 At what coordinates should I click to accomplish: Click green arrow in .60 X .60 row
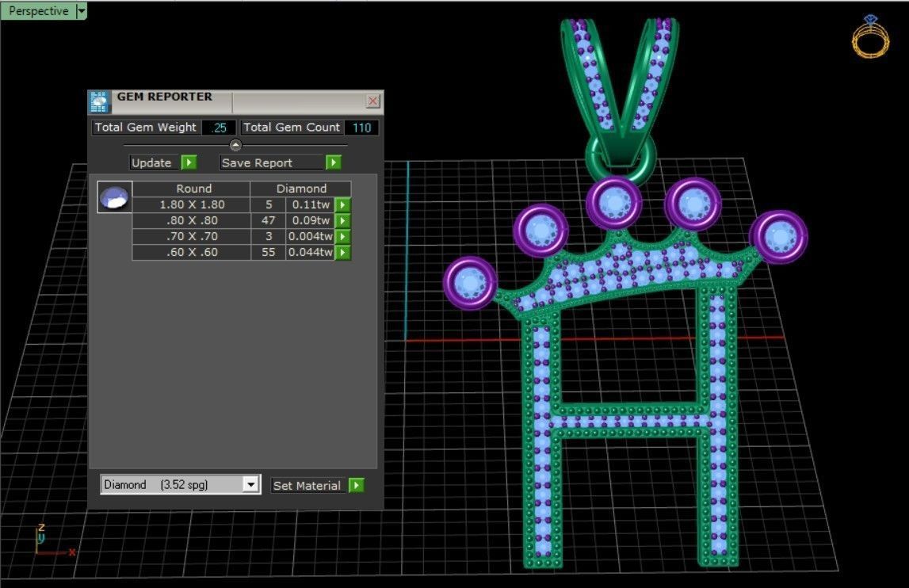tap(343, 252)
